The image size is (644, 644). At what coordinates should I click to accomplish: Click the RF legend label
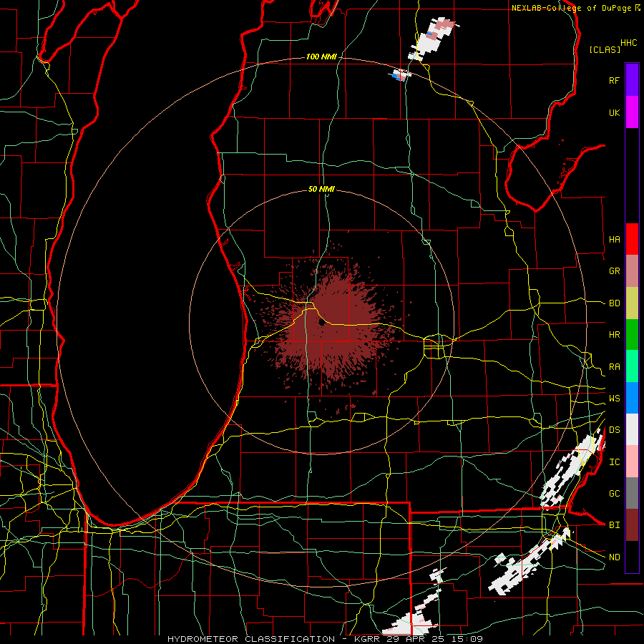(x=615, y=80)
